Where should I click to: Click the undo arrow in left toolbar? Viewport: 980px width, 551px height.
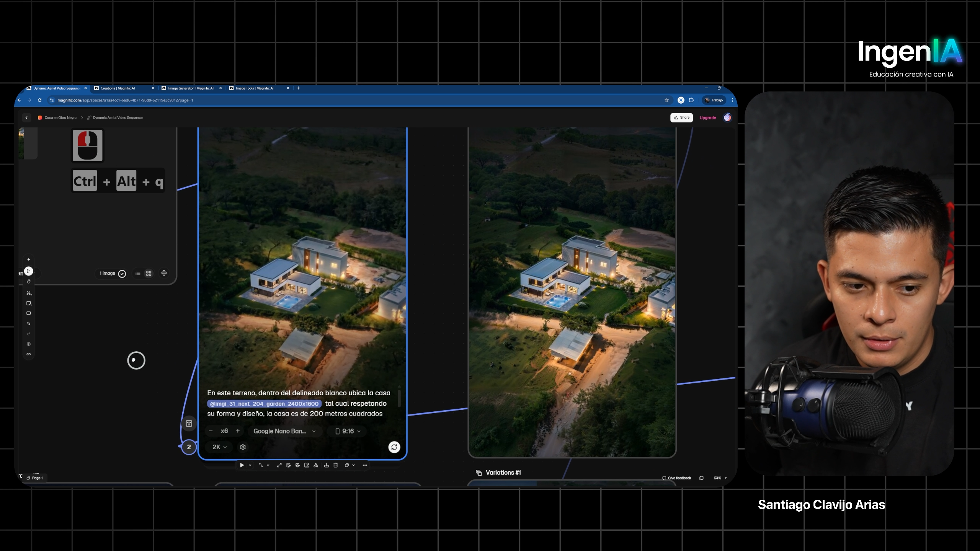click(28, 324)
